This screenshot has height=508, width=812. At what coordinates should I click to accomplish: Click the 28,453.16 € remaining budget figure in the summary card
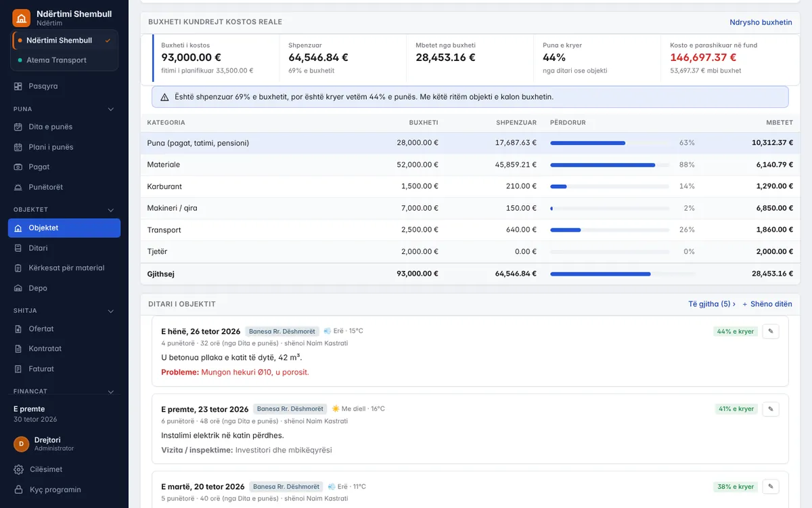coord(445,58)
